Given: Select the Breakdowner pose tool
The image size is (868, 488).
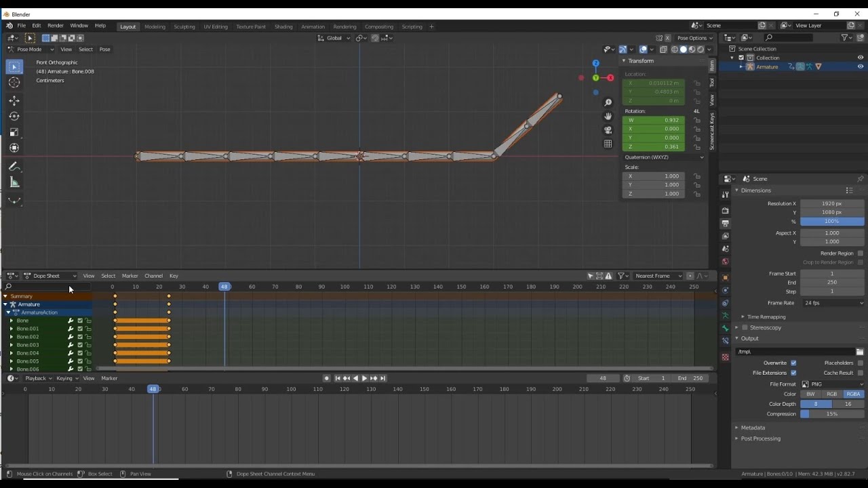Looking at the screenshot, I should 14,201.
